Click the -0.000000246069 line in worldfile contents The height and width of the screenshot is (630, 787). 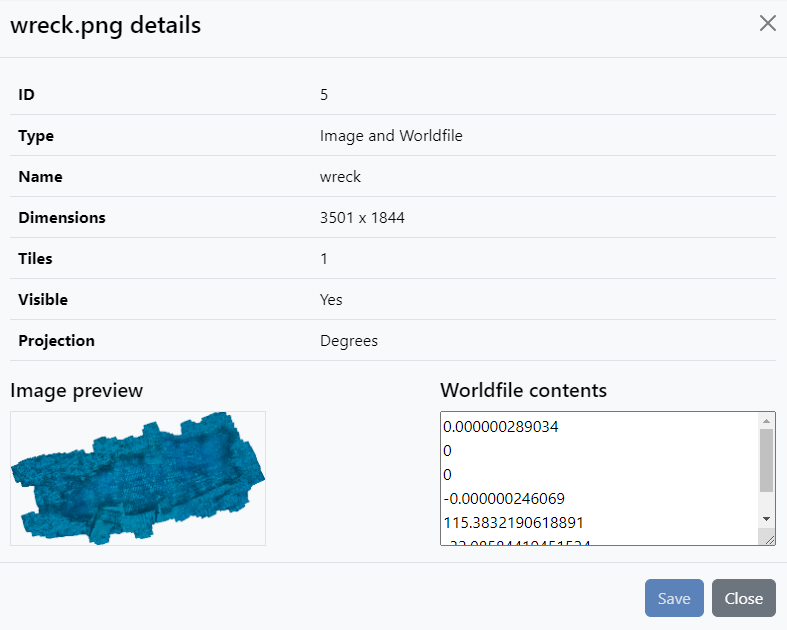504,498
